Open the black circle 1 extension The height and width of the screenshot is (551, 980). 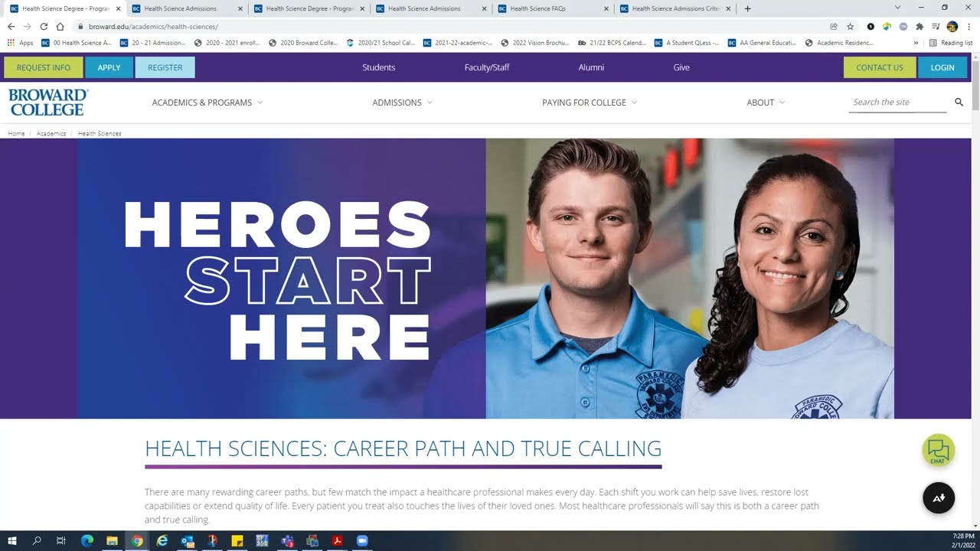[871, 26]
